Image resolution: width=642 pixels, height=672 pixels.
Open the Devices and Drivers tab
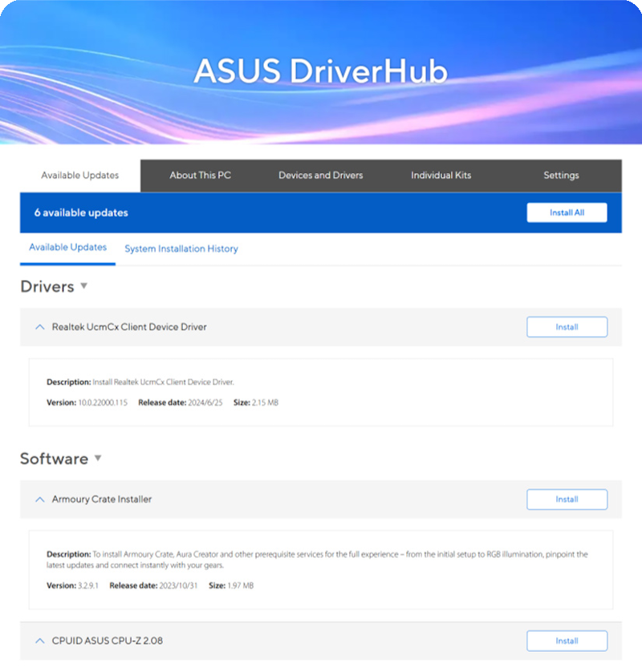pyautogui.click(x=320, y=176)
